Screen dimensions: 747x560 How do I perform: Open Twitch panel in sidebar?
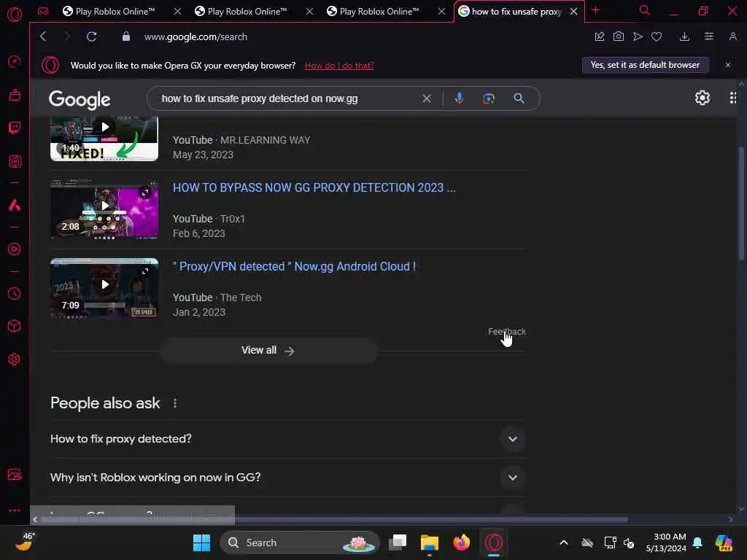click(15, 128)
